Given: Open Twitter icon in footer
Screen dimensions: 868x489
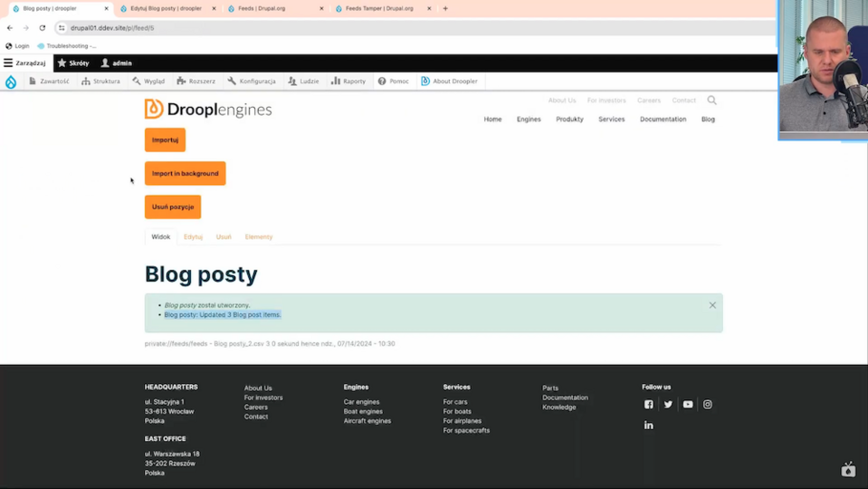Looking at the screenshot, I should point(668,404).
